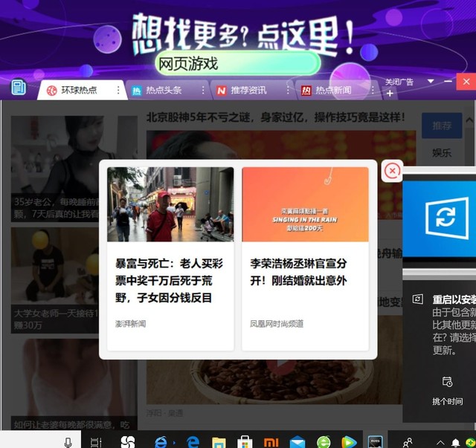This screenshot has width=476, height=448.
Task: Click 关闭广告 to close the ad
Action: pyautogui.click(x=399, y=82)
